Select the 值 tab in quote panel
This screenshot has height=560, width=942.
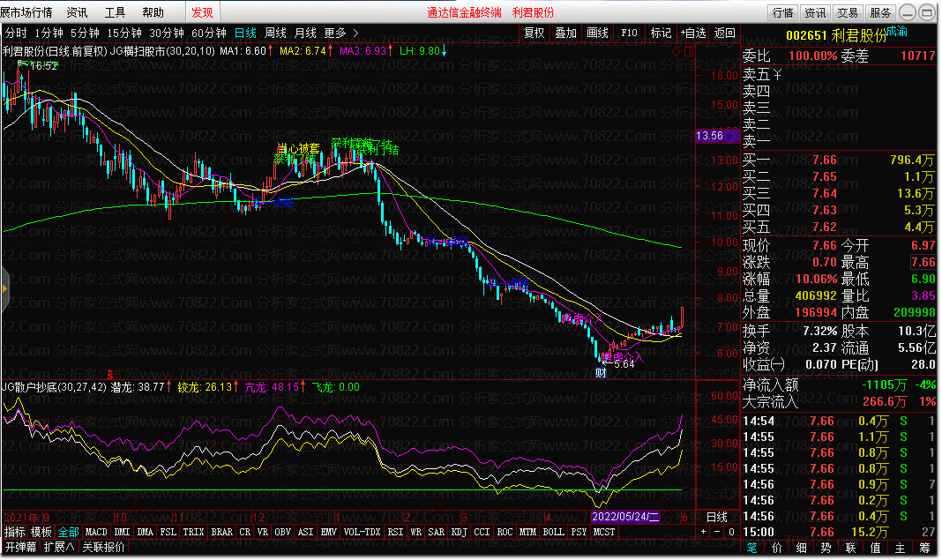(875, 548)
